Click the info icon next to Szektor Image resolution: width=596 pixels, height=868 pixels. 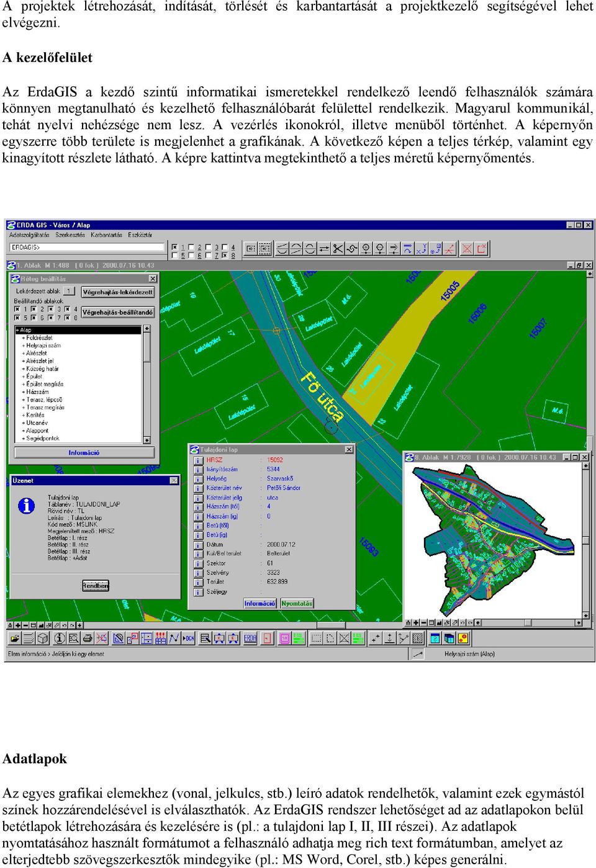[x=198, y=563]
